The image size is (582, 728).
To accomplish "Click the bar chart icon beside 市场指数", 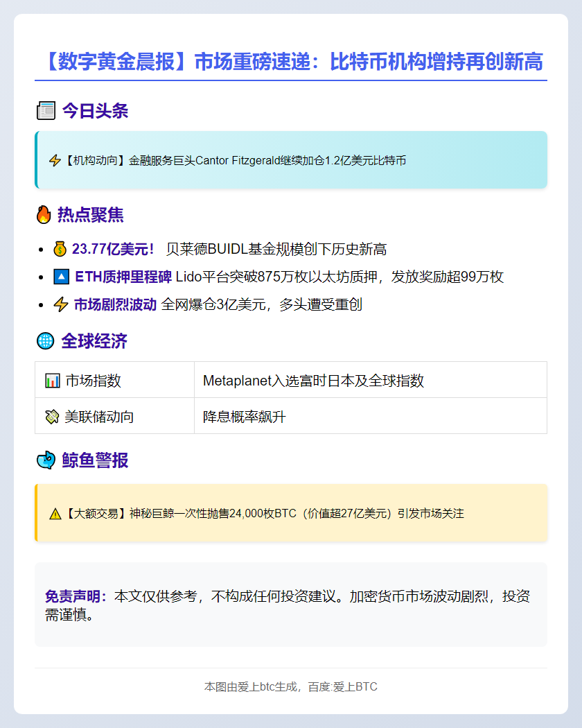I will click(53, 381).
